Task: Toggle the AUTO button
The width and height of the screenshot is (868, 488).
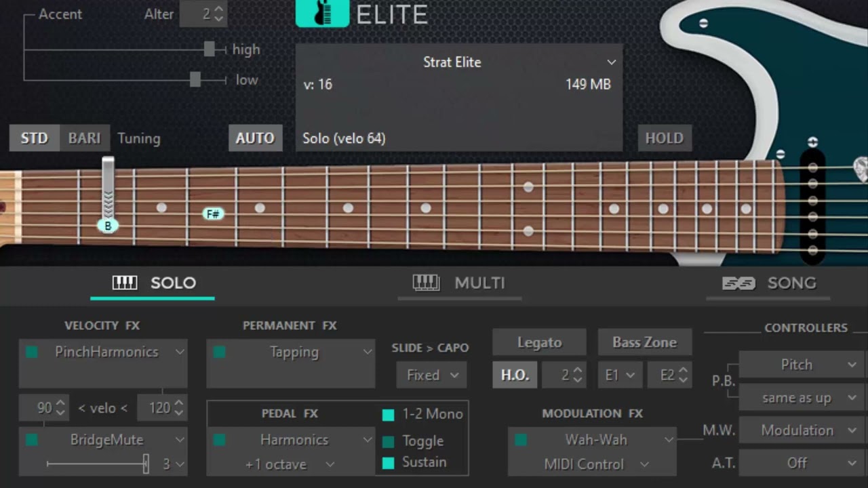Action: tap(255, 138)
